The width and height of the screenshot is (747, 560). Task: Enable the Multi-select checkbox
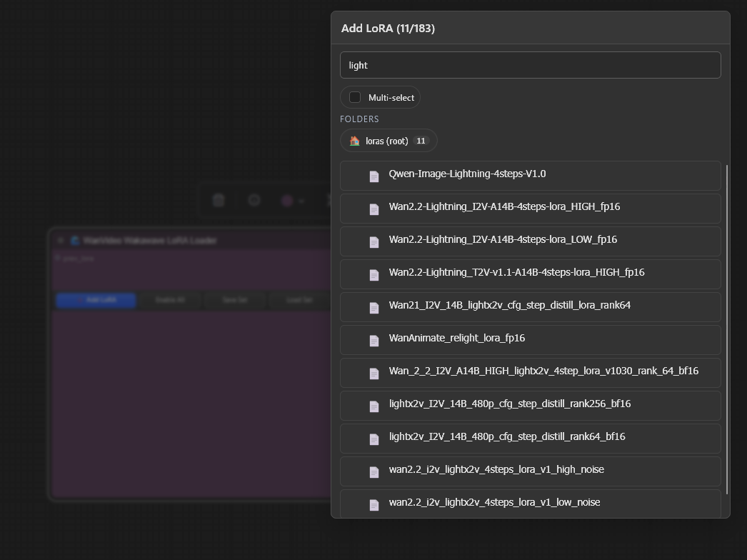pos(355,97)
